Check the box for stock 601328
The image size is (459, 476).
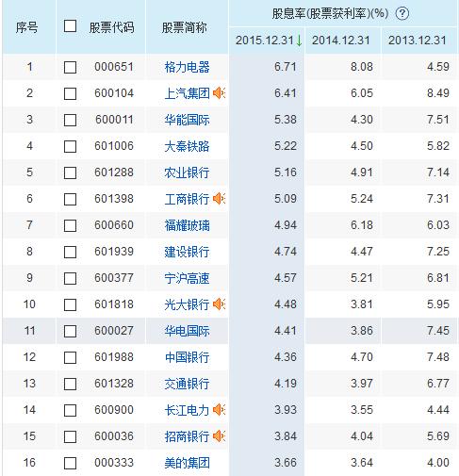tap(70, 384)
